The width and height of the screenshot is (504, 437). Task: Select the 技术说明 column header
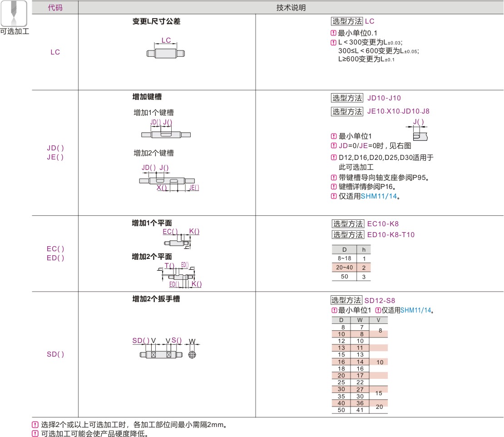[291, 8]
